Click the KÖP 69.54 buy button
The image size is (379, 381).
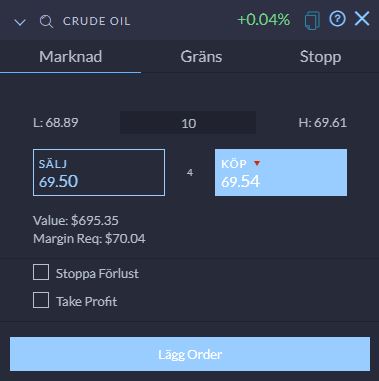pyautogui.click(x=281, y=172)
